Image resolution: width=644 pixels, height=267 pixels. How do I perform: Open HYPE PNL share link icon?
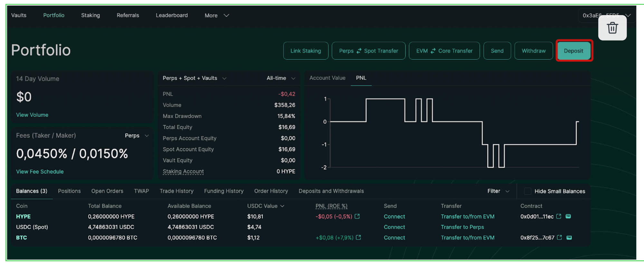[x=357, y=216]
